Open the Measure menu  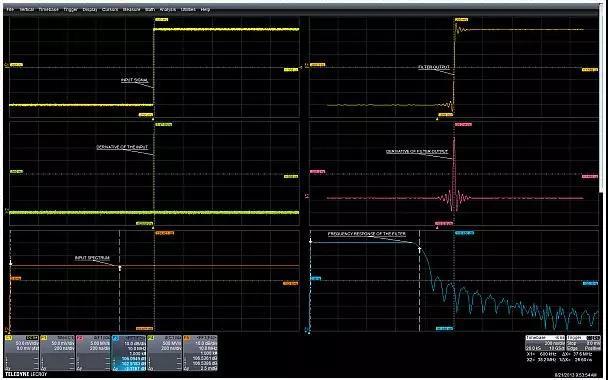tap(131, 9)
